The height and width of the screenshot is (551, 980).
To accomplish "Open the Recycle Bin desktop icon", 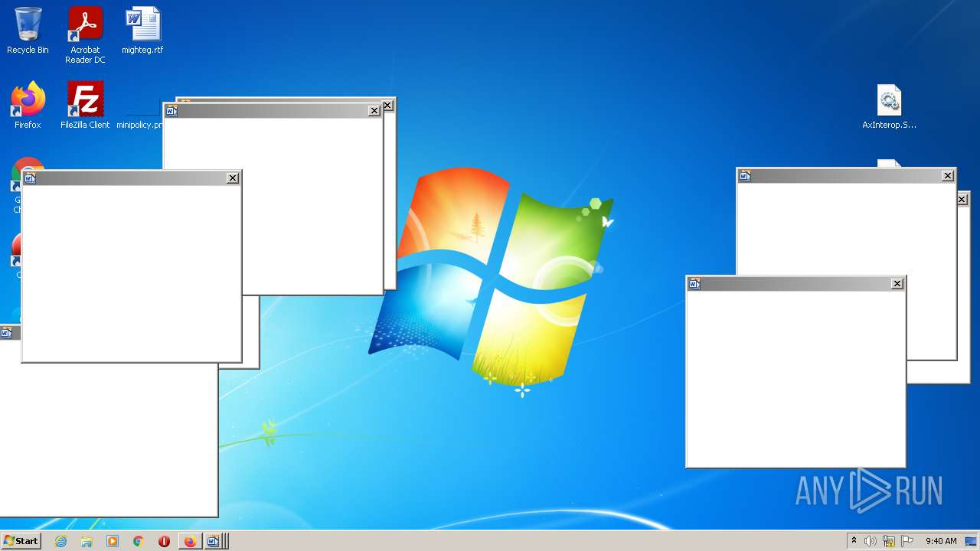I will click(28, 31).
